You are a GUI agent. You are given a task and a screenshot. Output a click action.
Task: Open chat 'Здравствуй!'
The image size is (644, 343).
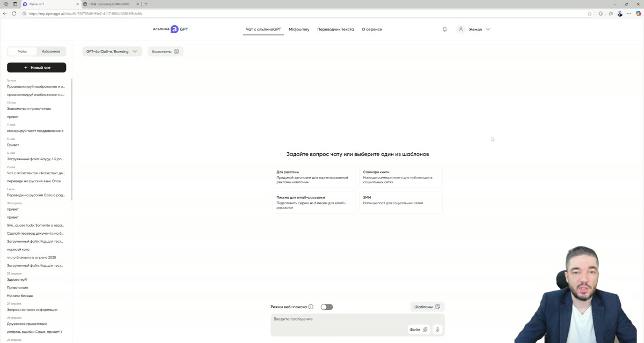pos(17,280)
